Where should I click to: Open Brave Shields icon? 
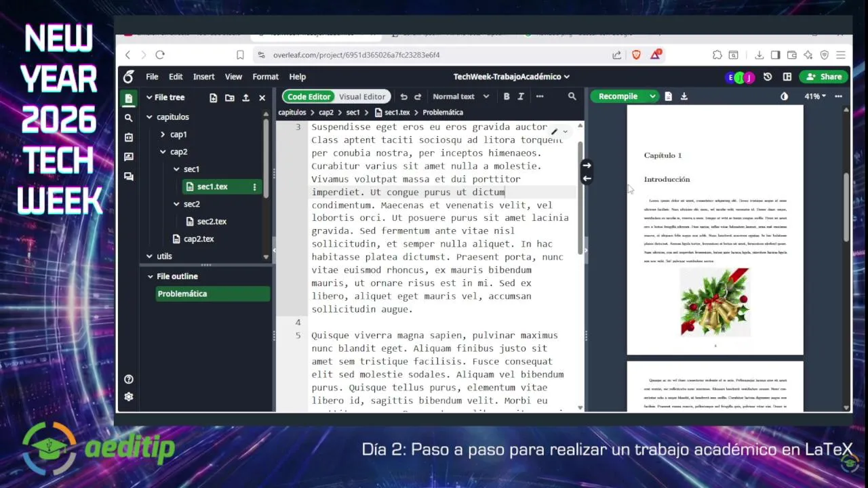tap(636, 55)
